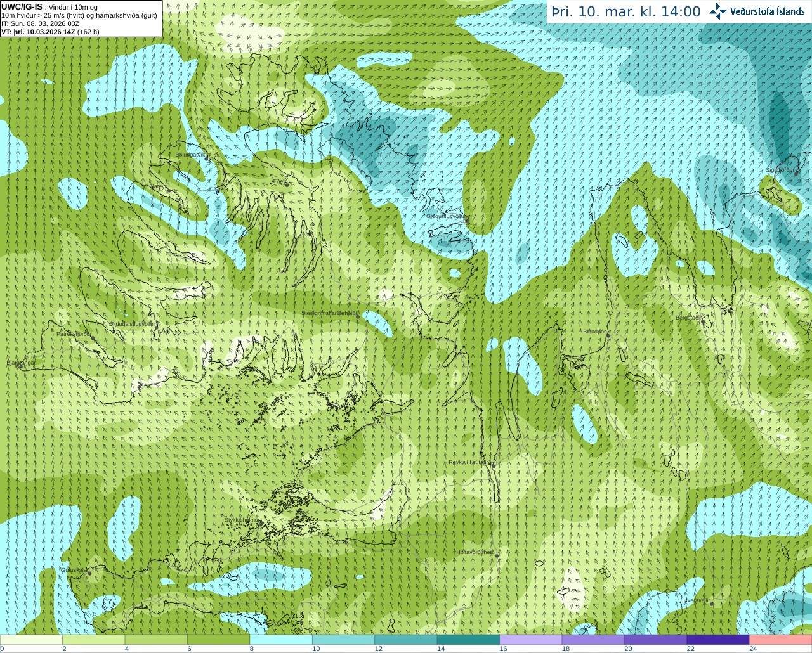Click the Bjargtangar station label
This screenshot has width=812, height=653.
[x=21, y=363]
